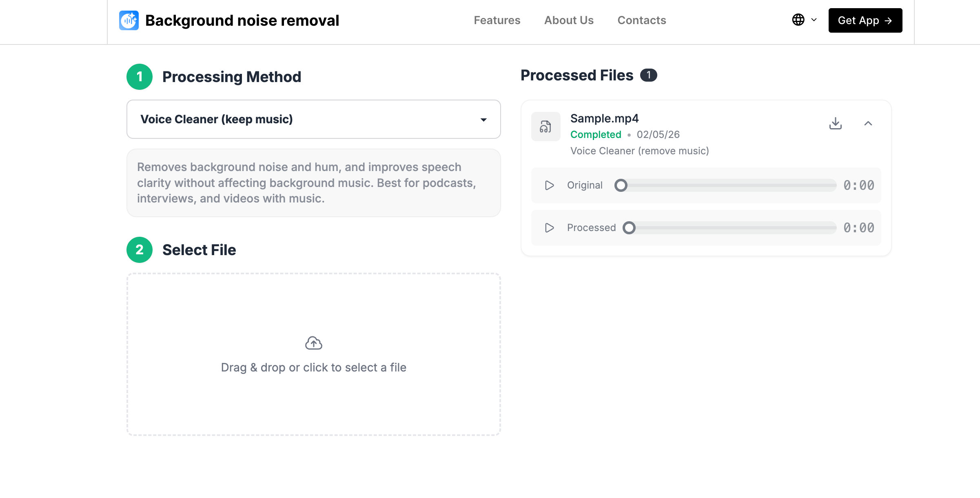This screenshot has width=980, height=498.
Task: Collapse the Sample.mp4 file card
Action: (868, 123)
